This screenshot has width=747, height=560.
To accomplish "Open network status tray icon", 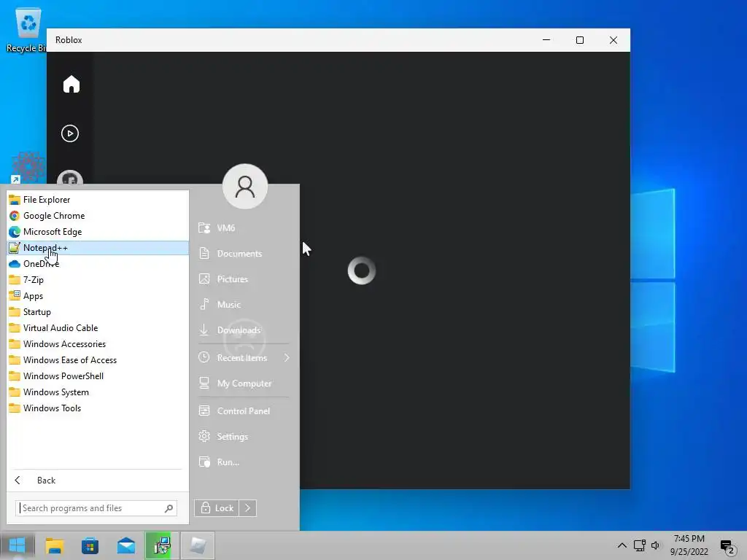I will click(x=639, y=545).
